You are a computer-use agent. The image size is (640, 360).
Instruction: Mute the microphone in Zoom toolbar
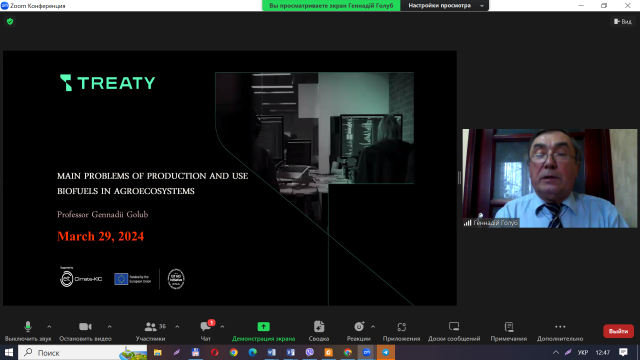(28, 331)
